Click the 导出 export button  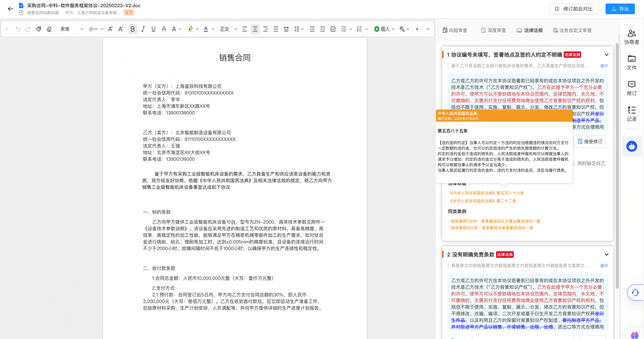pos(620,9)
